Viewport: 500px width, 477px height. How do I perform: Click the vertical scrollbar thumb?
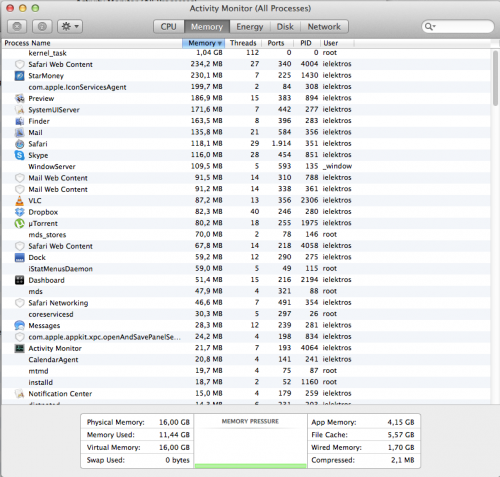495,79
